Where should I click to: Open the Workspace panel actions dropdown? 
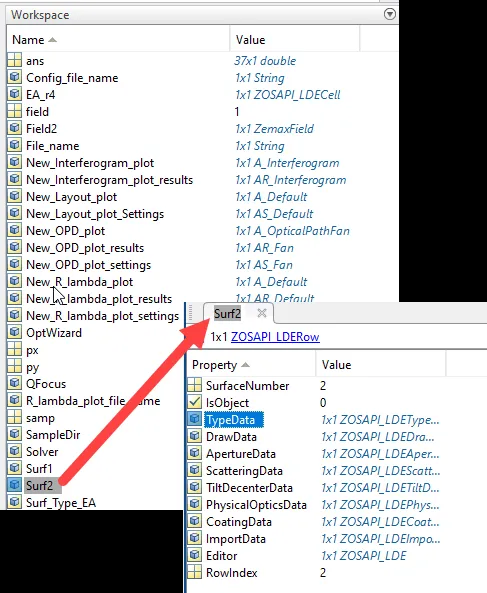point(389,14)
